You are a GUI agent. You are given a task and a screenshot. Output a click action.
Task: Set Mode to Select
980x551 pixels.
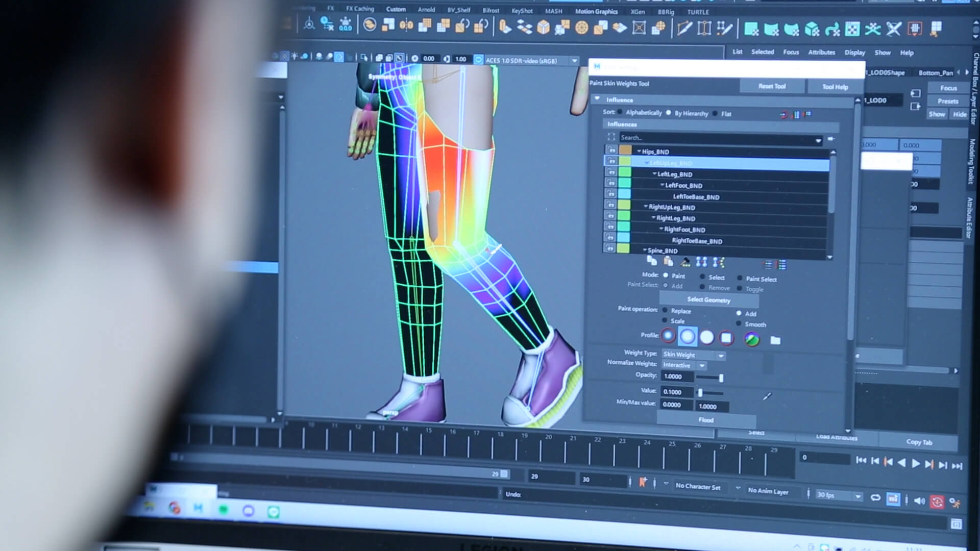702,277
